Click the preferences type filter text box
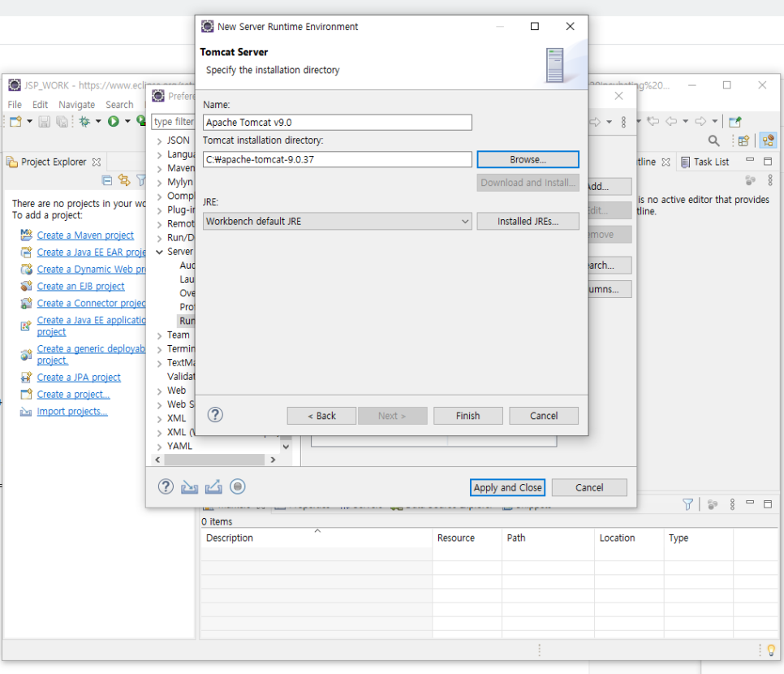 174,122
